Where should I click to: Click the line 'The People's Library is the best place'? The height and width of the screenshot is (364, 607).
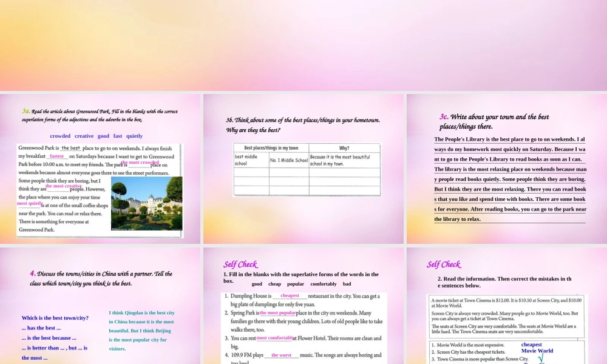[x=509, y=140]
